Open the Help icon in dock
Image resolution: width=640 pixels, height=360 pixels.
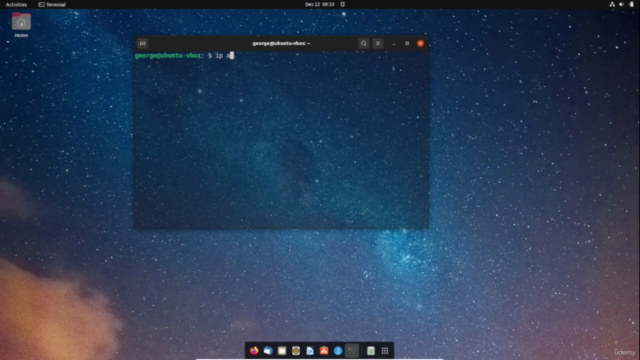pos(338,351)
